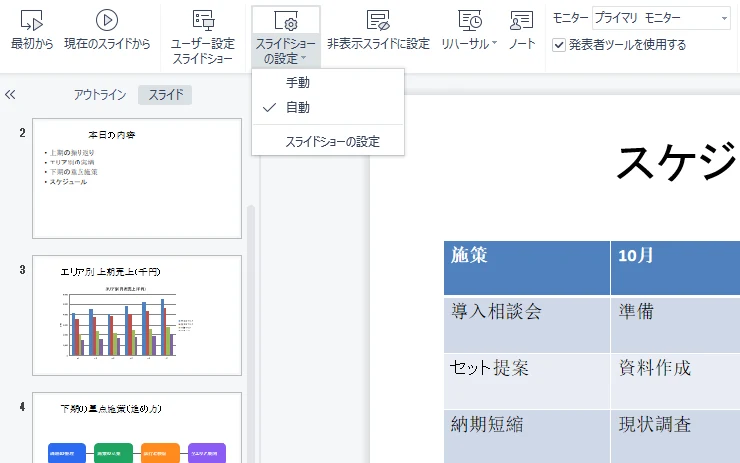Click the 10月 table header cell
740x463 pixels.
click(x=675, y=268)
